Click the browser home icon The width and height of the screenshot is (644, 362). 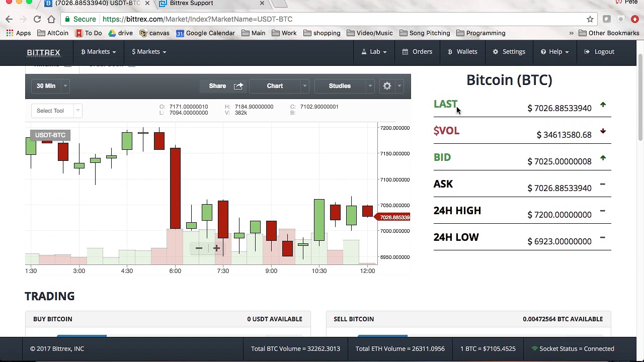tap(51, 19)
